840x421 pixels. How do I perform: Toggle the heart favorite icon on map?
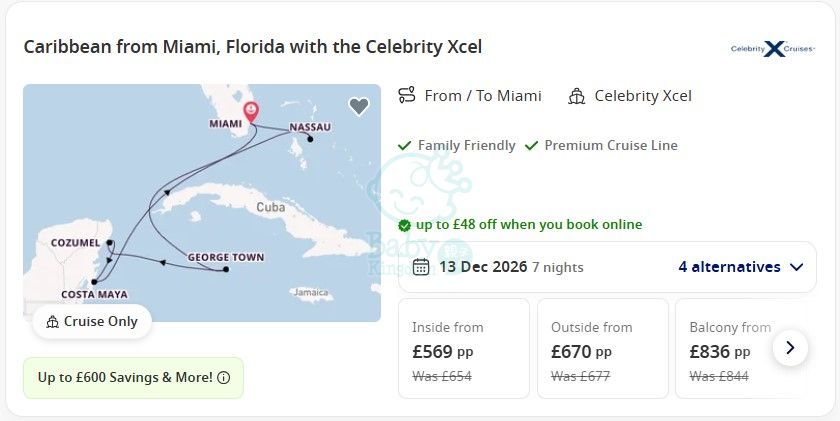pos(359,106)
